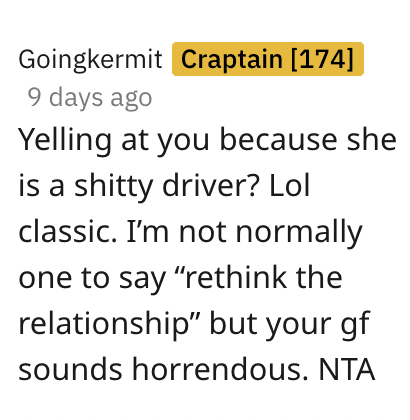Image resolution: width=410 pixels, height=420 pixels.
Task: Click the word Lol in the comment
Action: pos(289,185)
